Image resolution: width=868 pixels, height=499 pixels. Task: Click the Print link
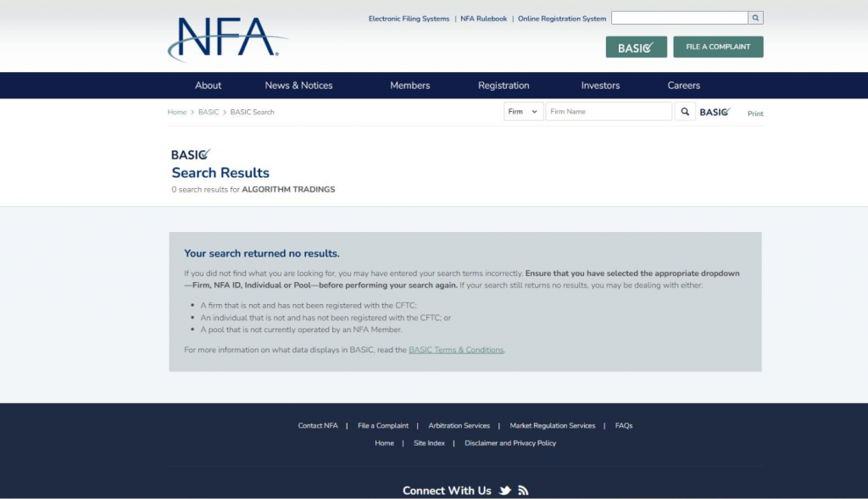[x=755, y=114]
